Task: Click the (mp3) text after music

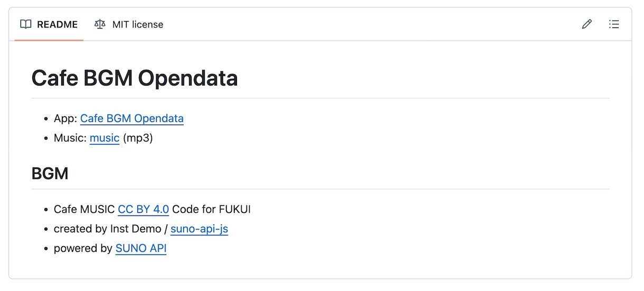Action: tap(138, 138)
